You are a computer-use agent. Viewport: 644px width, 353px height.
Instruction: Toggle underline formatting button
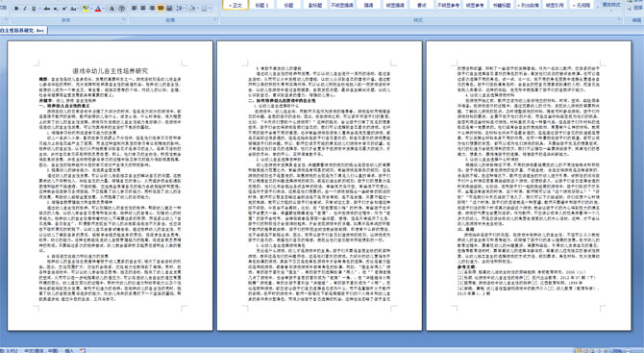(34, 9)
